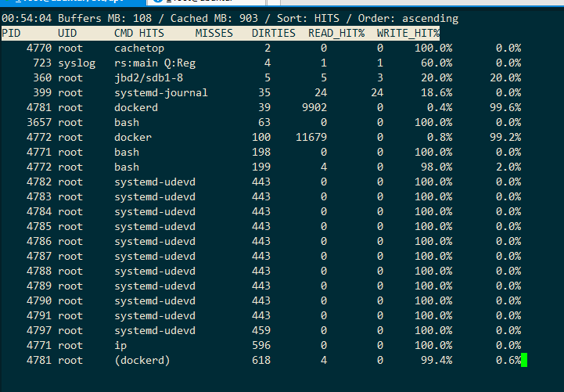Click the 'syslog' user name
The height and width of the screenshot is (392, 564).
pyautogui.click(x=77, y=63)
